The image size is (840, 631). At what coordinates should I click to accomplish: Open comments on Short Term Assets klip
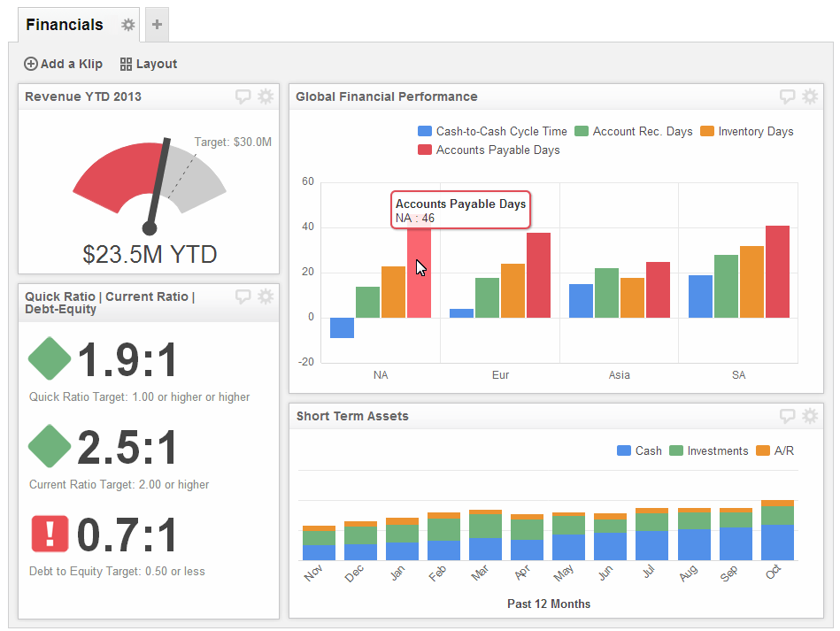(787, 416)
